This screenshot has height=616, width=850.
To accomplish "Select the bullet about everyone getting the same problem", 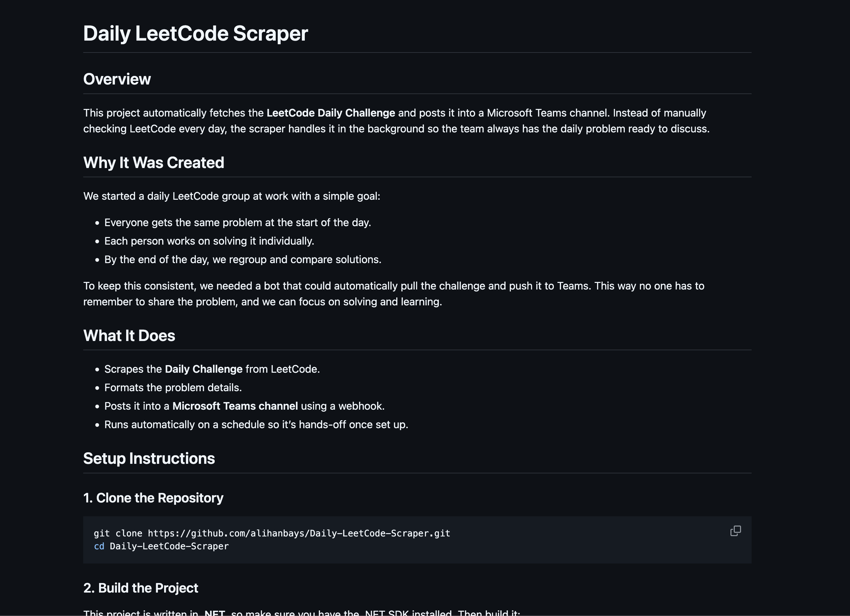I will click(x=238, y=222).
